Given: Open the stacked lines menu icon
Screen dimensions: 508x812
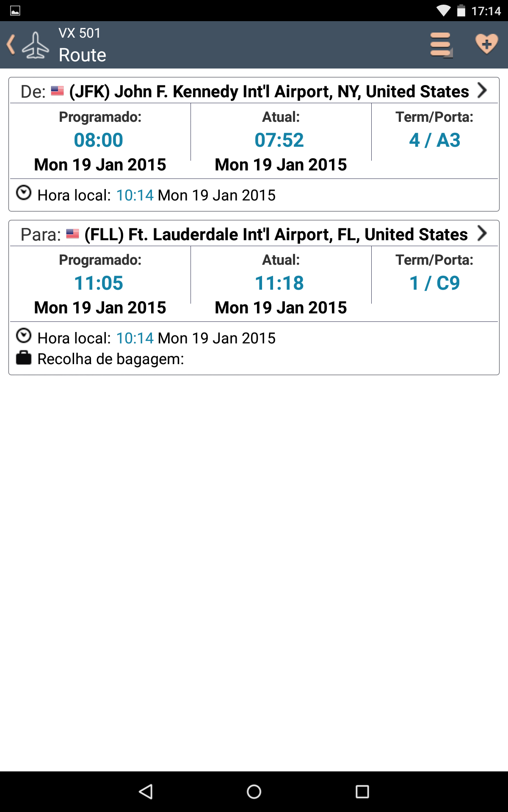Looking at the screenshot, I should [441, 45].
